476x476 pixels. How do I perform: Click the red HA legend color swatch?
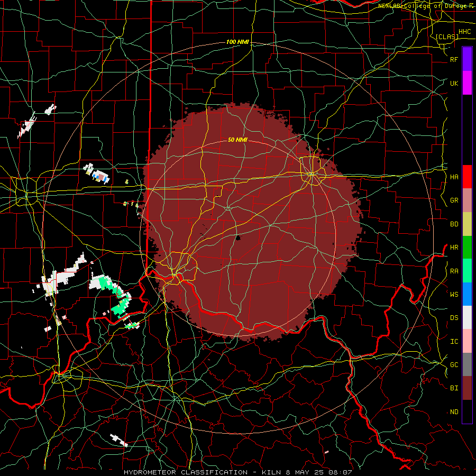467,177
